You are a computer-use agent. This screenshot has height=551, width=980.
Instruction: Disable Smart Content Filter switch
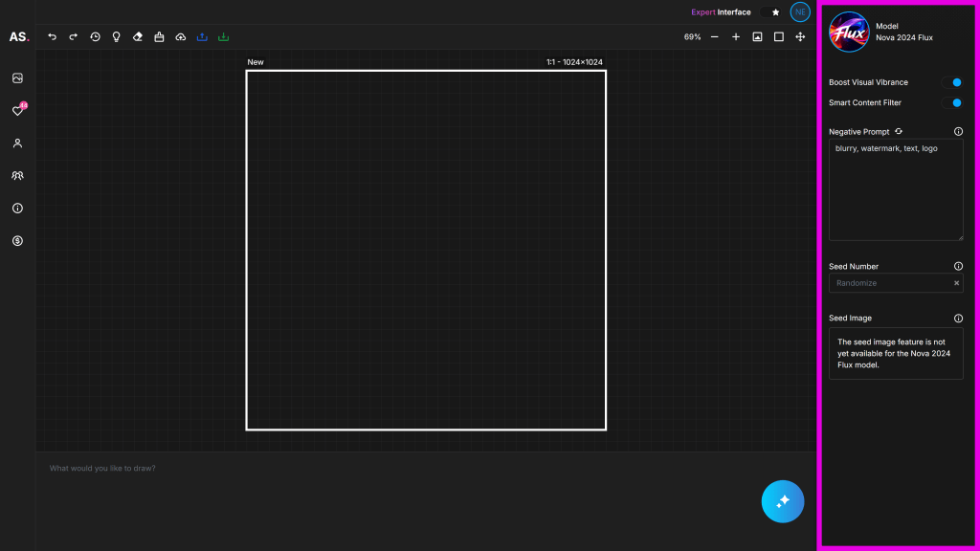click(952, 102)
